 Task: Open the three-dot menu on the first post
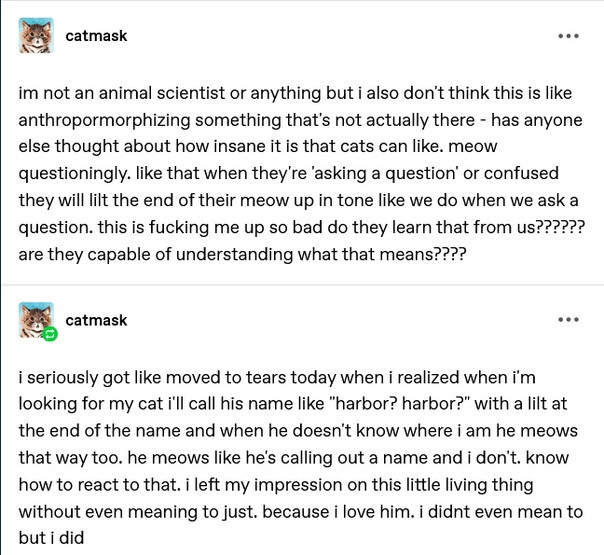569,36
